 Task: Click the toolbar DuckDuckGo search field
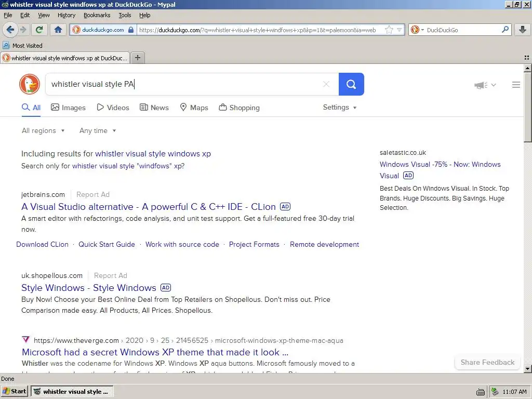click(463, 30)
